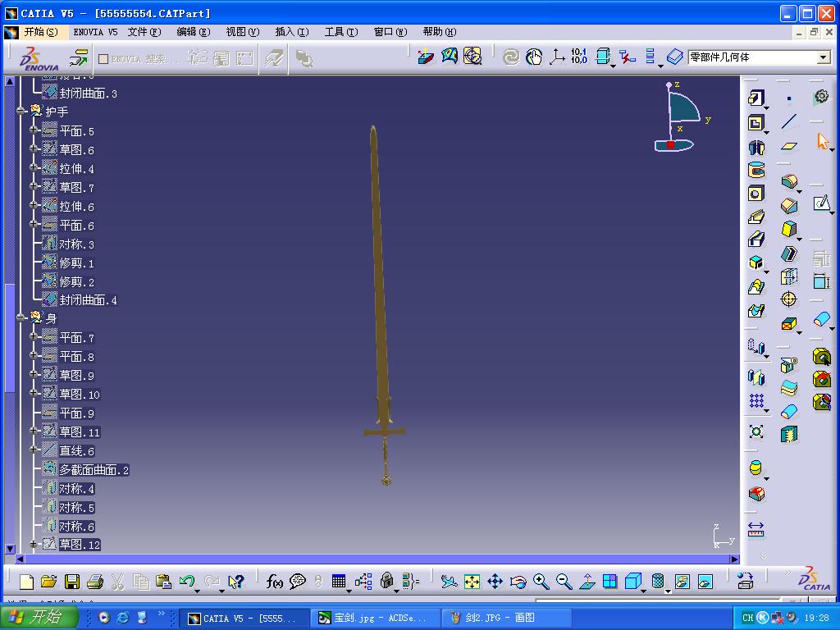Open the Sketcher tool icon
This screenshot has height=630, width=840.
(x=821, y=203)
